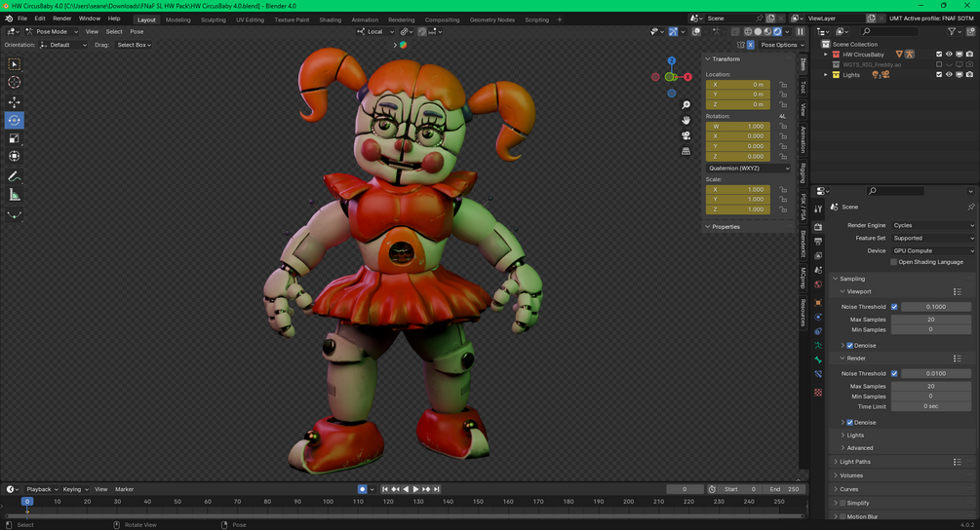Toggle camera view icon in viewport

(x=686, y=135)
